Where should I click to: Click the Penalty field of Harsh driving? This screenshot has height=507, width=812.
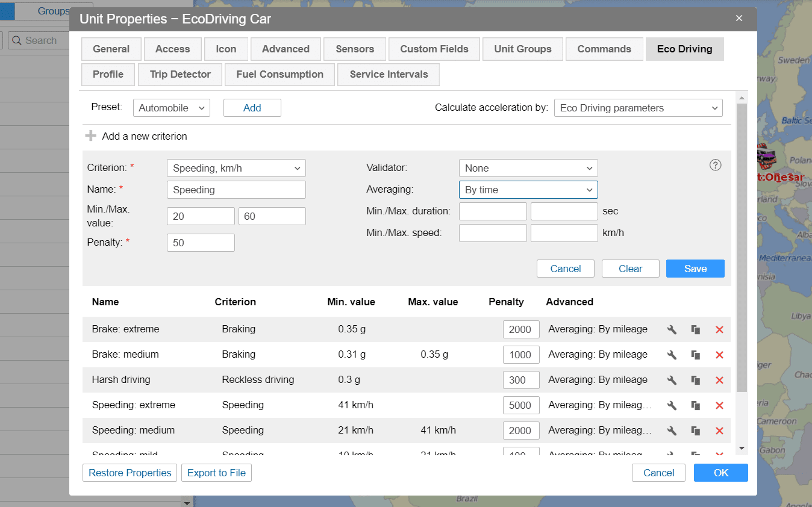coord(520,380)
